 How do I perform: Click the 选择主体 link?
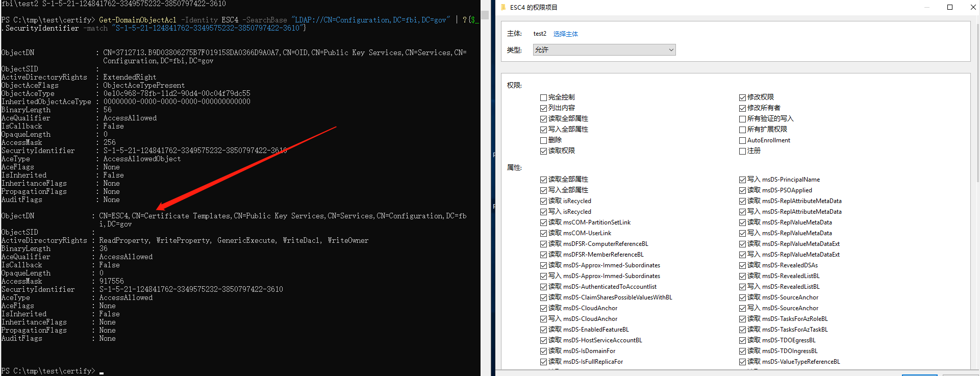tap(565, 34)
